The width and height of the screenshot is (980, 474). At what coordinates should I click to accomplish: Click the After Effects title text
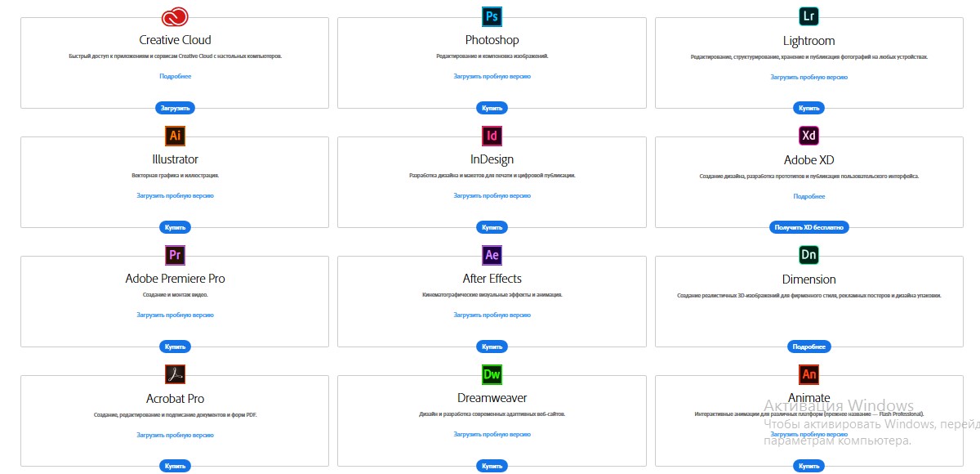pyautogui.click(x=492, y=279)
